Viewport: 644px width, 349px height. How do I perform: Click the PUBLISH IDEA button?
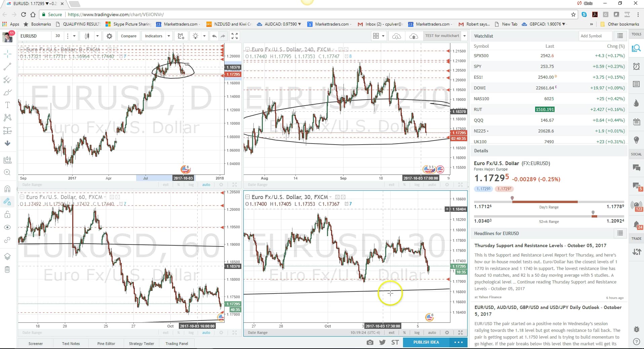[x=426, y=342]
